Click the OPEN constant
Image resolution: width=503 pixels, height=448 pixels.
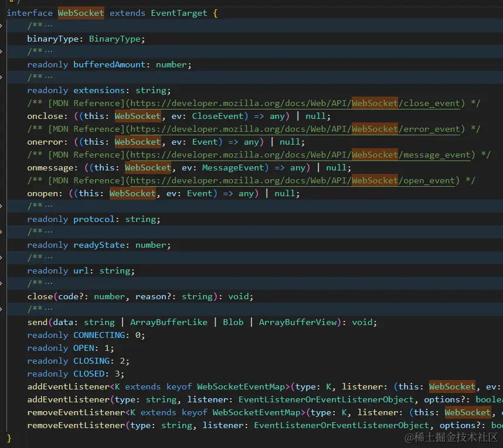pos(84,348)
